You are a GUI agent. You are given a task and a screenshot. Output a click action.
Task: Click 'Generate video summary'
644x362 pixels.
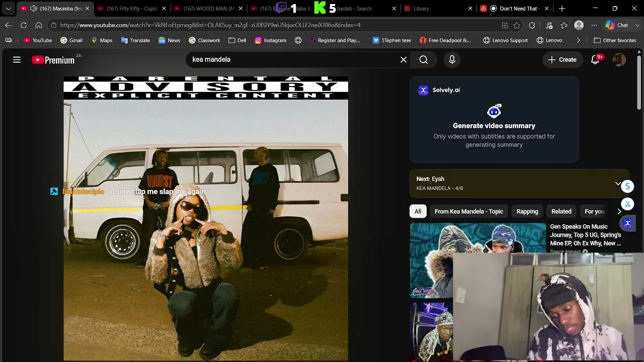click(x=494, y=126)
